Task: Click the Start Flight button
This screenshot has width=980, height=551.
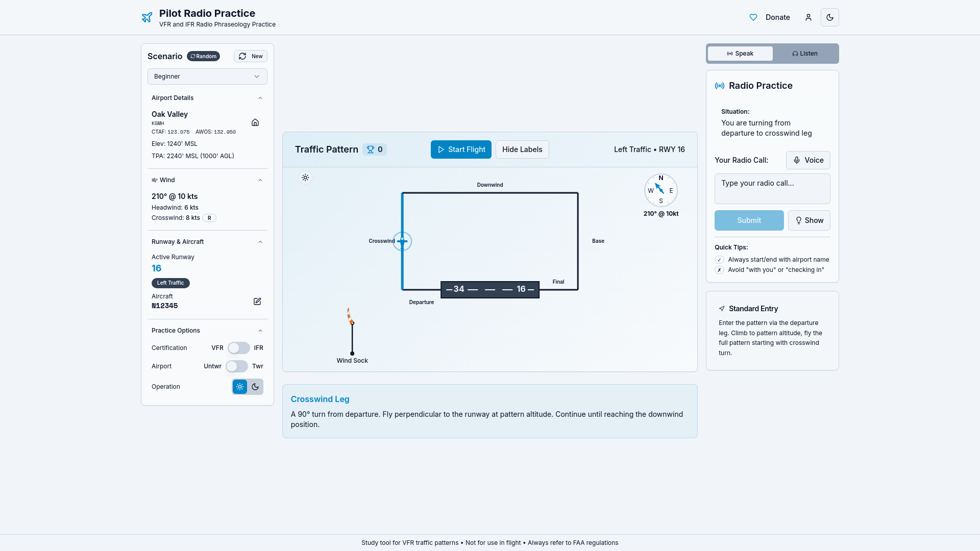Action: 461,149
